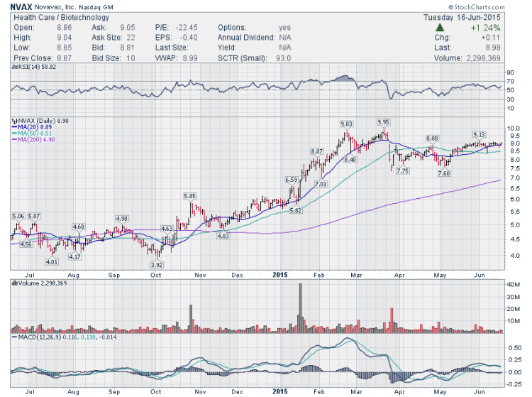
Task: Click the MACD(12,26,9) panel label
Action: pos(40,337)
